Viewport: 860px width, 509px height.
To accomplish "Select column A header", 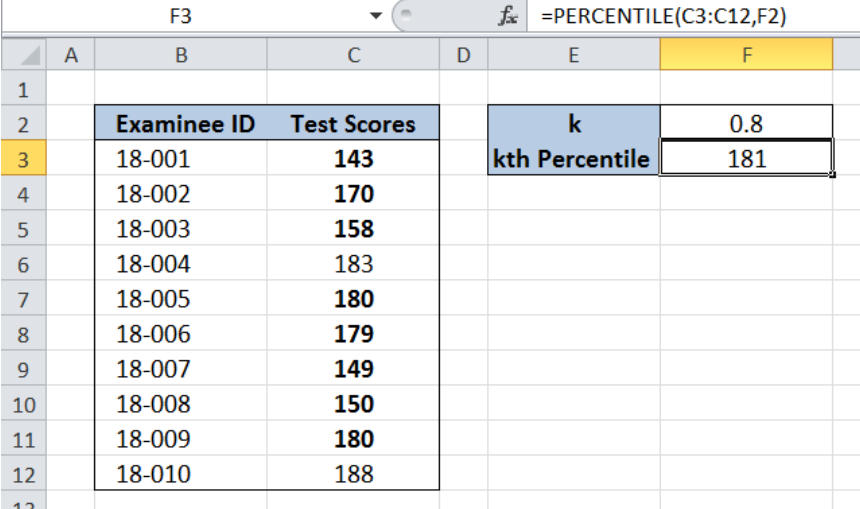I will (71, 54).
